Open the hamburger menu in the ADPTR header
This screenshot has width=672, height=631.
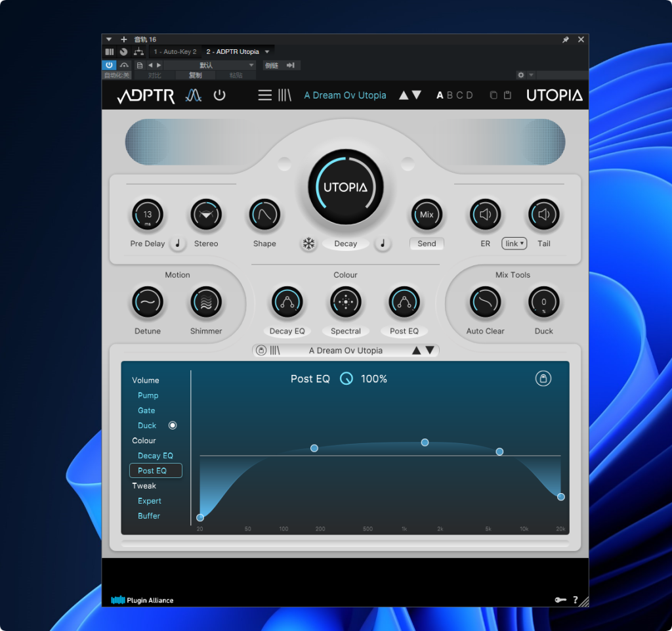point(265,95)
